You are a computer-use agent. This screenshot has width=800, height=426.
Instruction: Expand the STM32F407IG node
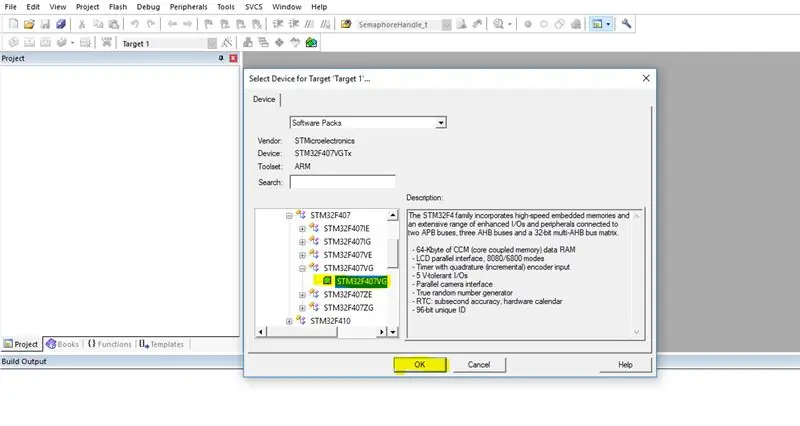[302, 242]
